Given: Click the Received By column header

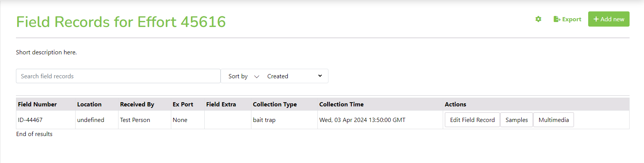Looking at the screenshot, I should [x=137, y=104].
